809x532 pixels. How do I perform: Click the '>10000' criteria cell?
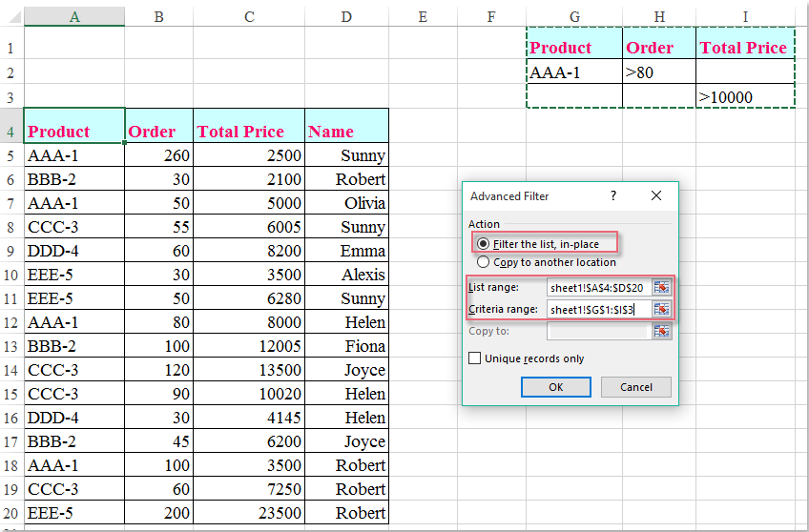tap(745, 96)
